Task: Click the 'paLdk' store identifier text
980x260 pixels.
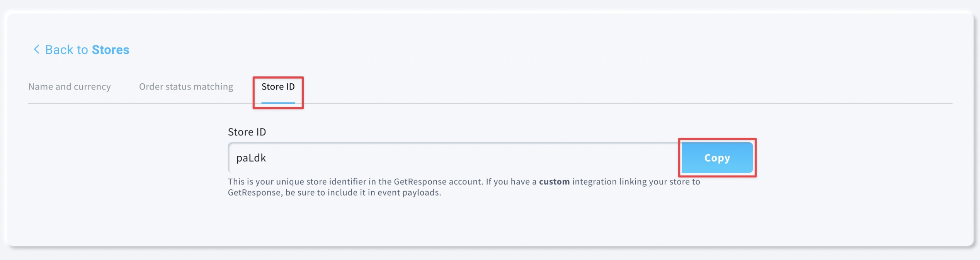Action: (x=251, y=158)
